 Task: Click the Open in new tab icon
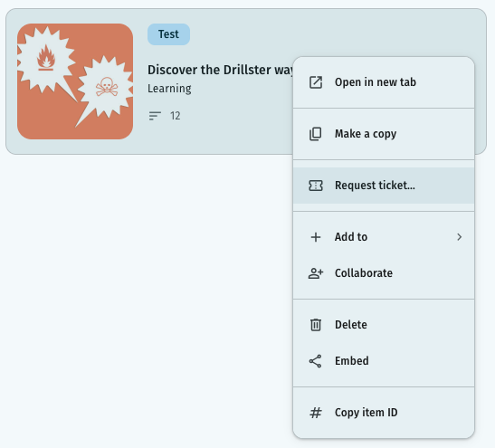click(x=316, y=82)
